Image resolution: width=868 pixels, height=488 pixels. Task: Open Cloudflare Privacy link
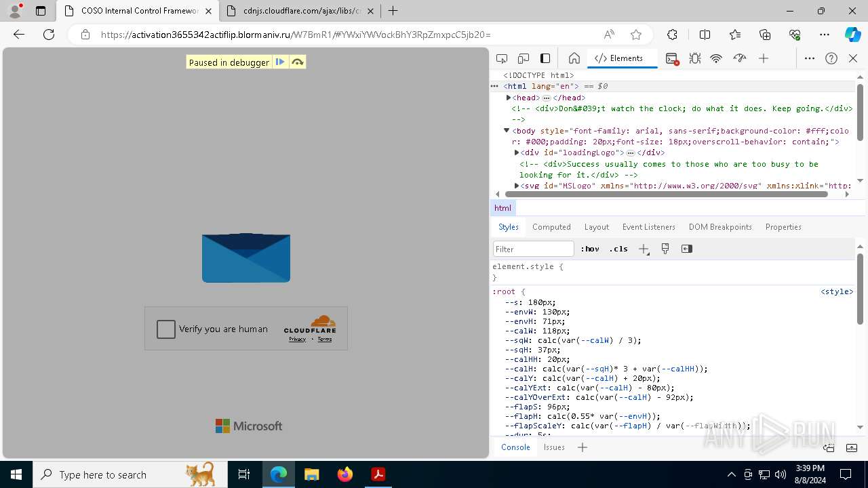point(297,339)
